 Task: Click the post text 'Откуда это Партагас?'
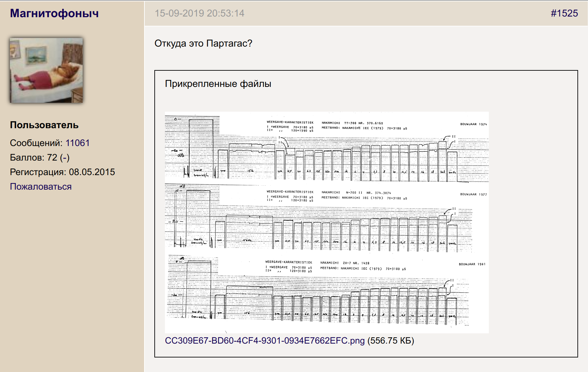(x=203, y=43)
